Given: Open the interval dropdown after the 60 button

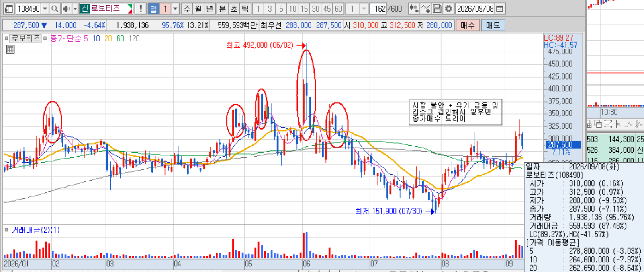Looking at the screenshot, I should coord(364,8).
